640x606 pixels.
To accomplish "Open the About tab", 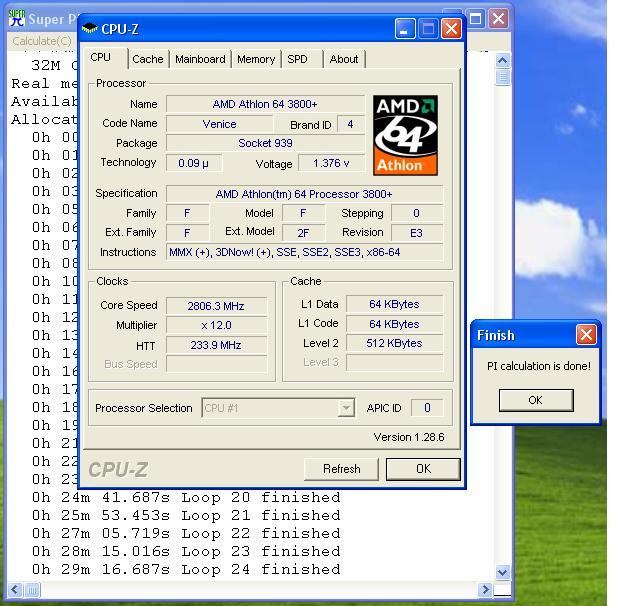I will [344, 59].
